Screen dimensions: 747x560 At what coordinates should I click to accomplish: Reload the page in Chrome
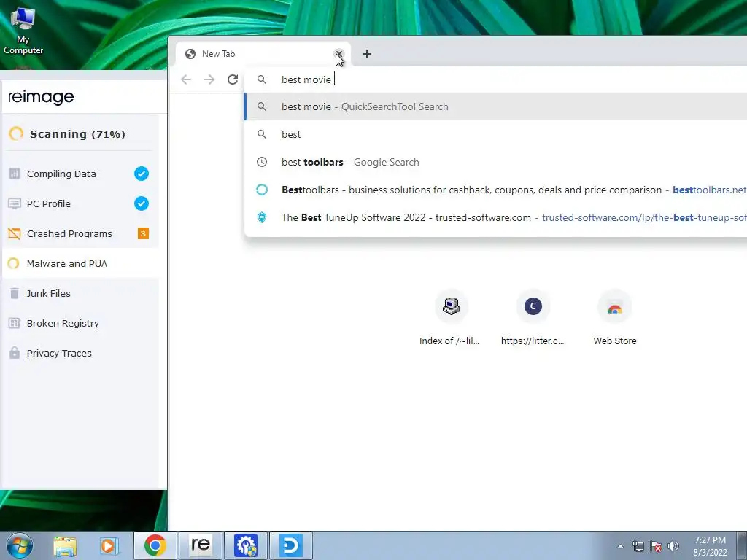(233, 79)
